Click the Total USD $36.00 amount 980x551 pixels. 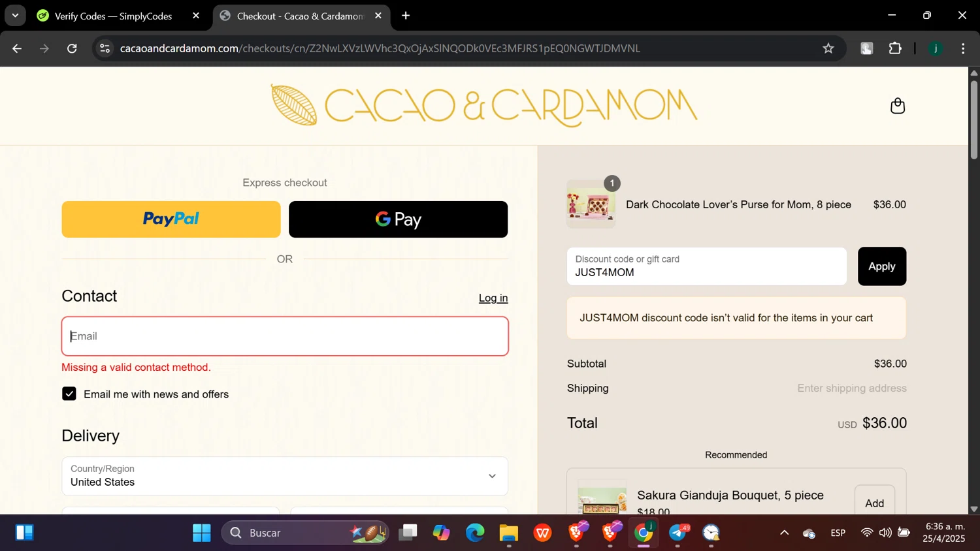click(872, 423)
